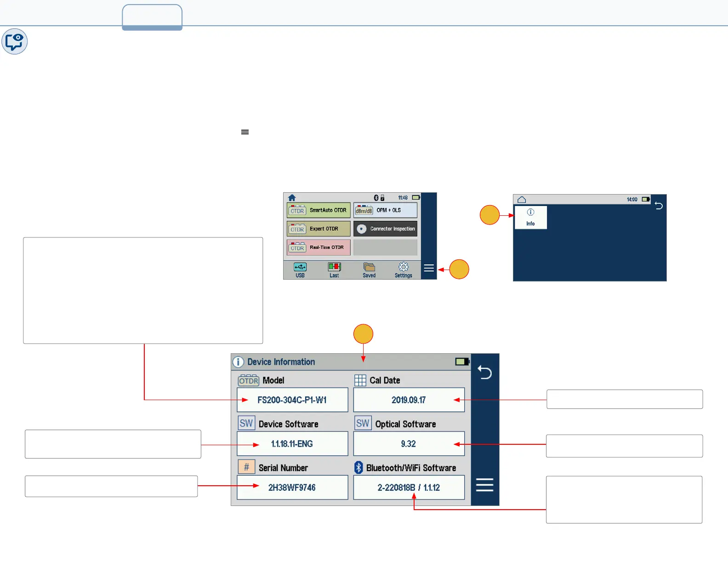Image resolution: width=728 pixels, height=563 pixels.
Task: Click Bluetooth icon beside Bluetooth/WiFi Software
Action: [359, 467]
